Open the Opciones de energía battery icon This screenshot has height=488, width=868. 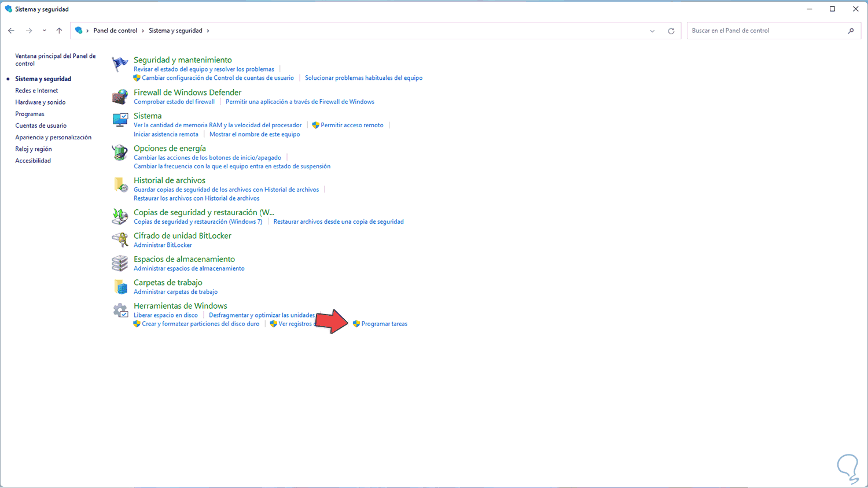point(120,152)
